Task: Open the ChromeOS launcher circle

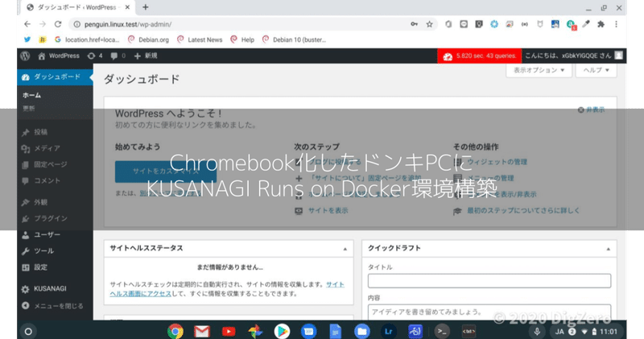Action: pyautogui.click(x=28, y=331)
